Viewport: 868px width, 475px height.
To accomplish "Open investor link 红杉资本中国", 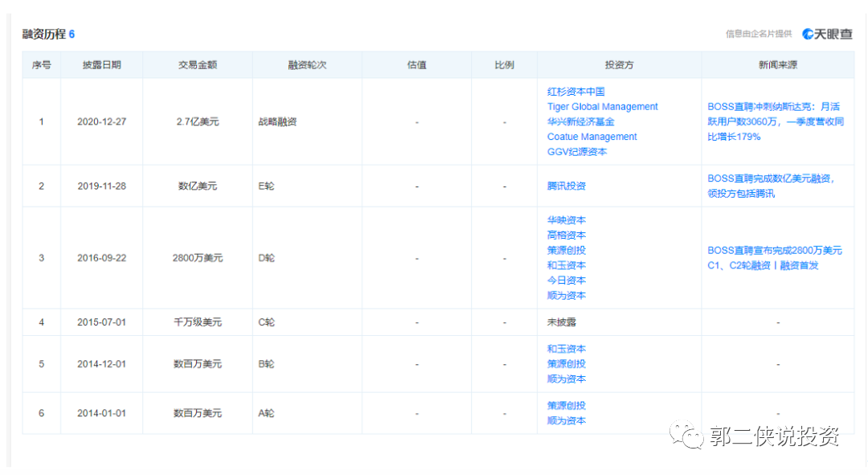I will (575, 92).
